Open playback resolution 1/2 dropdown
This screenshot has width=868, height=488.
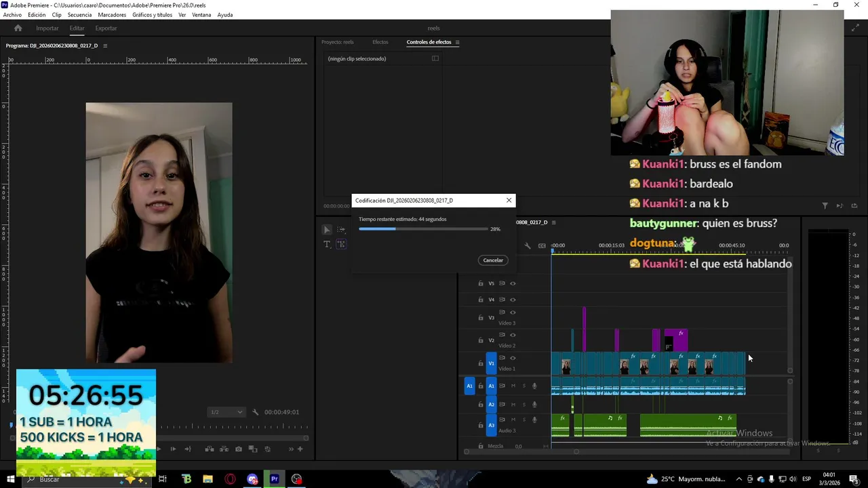point(226,412)
